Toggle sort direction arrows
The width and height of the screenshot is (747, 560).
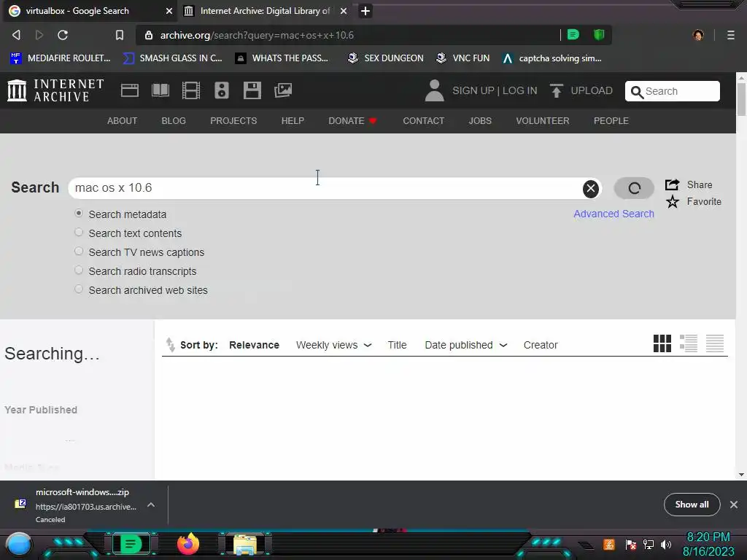tap(170, 344)
